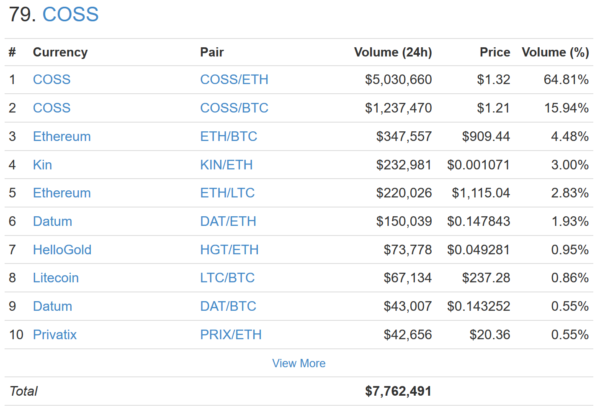The height and width of the screenshot is (412, 600).
Task: Open the DAT/BTC pair link
Action: (x=228, y=306)
